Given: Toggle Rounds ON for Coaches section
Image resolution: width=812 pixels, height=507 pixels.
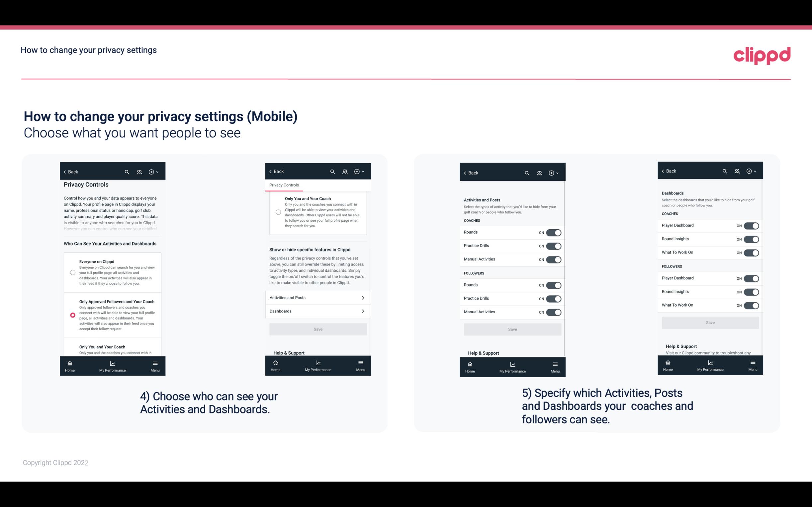Looking at the screenshot, I should (553, 233).
